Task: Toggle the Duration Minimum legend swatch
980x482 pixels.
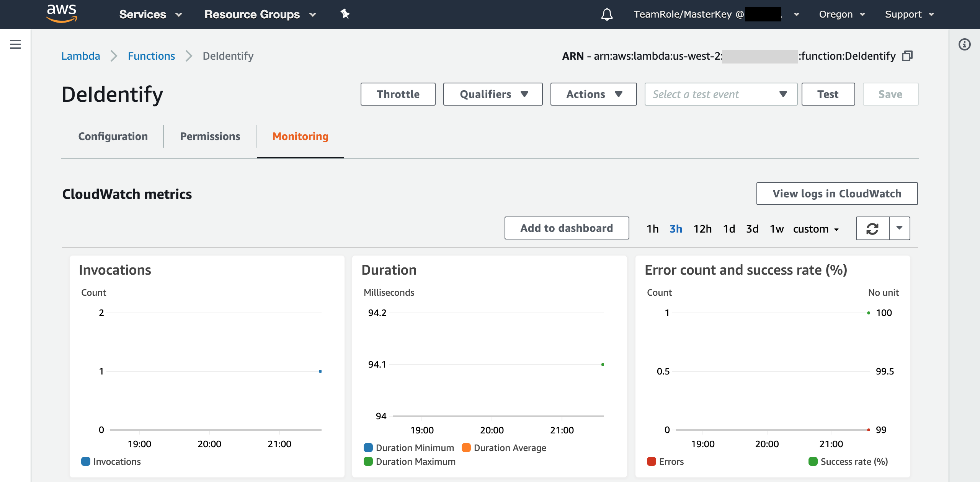Action: 368,448
